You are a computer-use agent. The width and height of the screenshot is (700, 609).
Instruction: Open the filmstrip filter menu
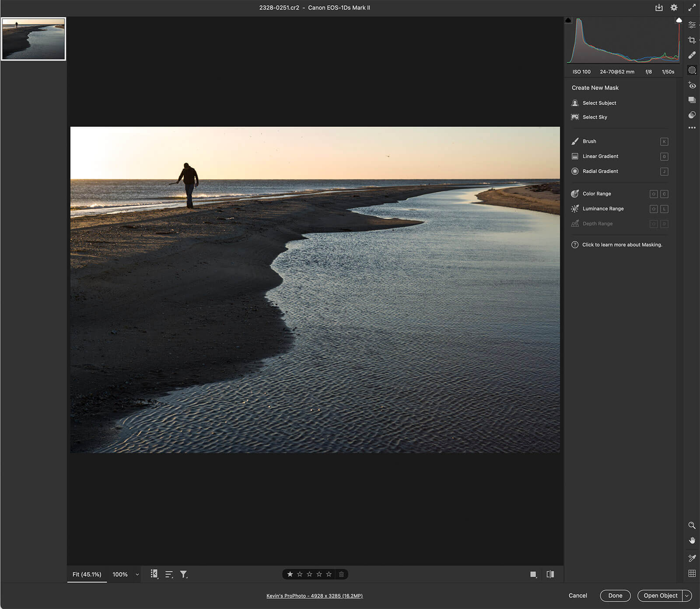184,574
